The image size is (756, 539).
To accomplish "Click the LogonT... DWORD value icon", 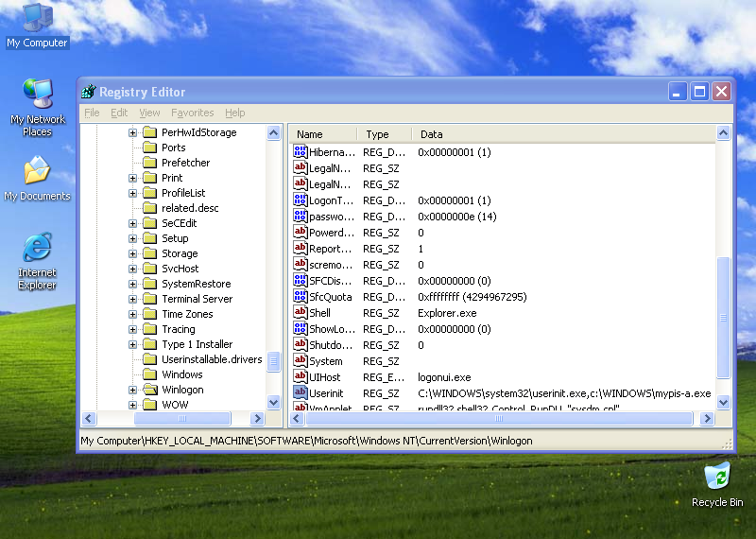I will pos(300,200).
